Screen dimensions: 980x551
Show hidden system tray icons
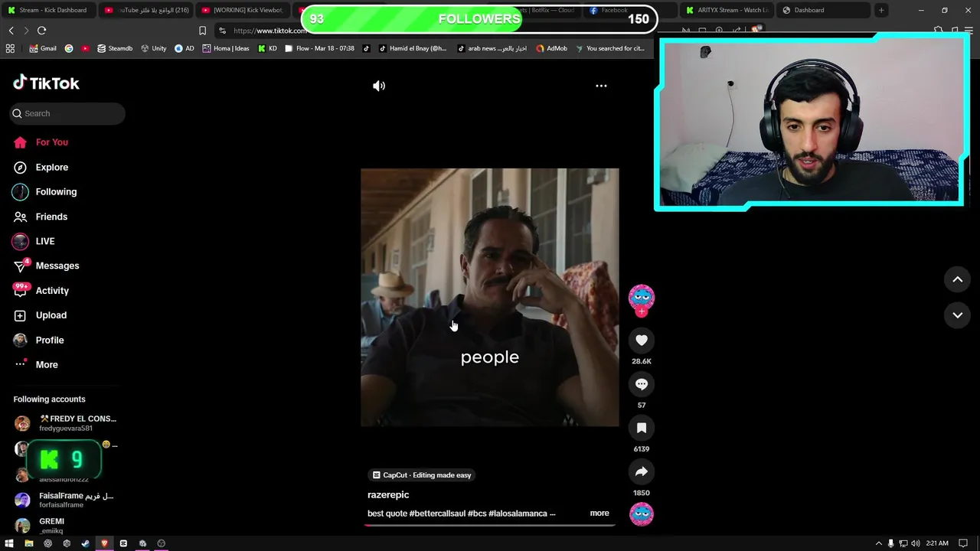[878, 543]
